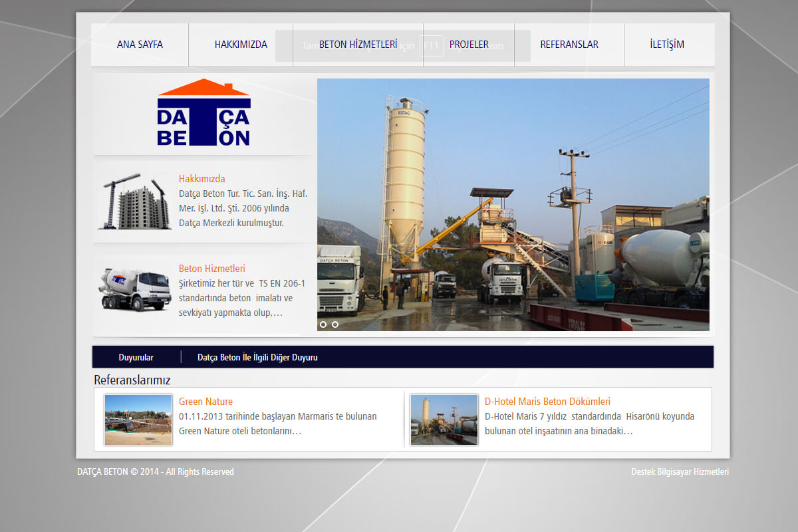The image size is (798, 532).
Task: Click the Duyurular label in the dark bar
Action: click(x=136, y=357)
